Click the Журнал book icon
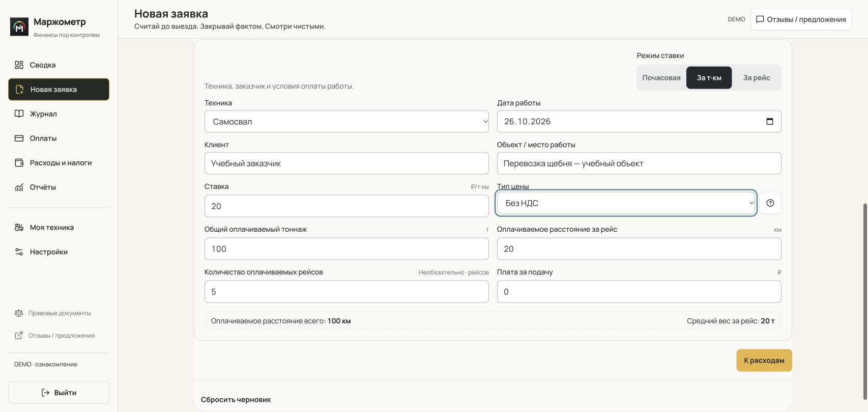This screenshot has height=412, width=868. click(19, 114)
